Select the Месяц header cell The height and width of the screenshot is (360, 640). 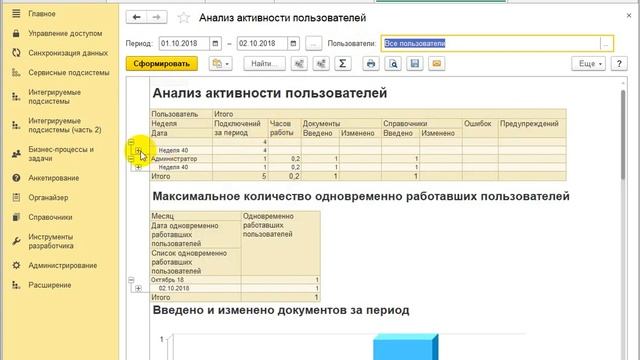(x=196, y=216)
